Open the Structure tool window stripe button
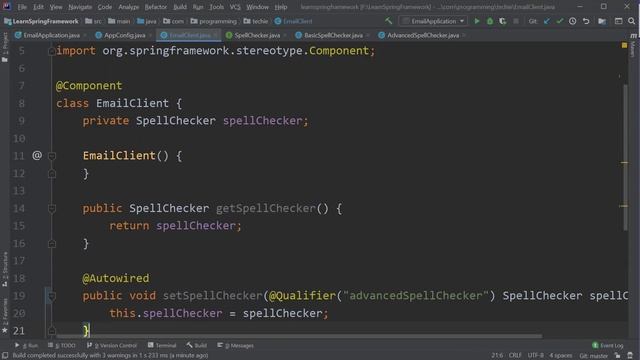This screenshot has height=360, width=640. tap(5, 269)
